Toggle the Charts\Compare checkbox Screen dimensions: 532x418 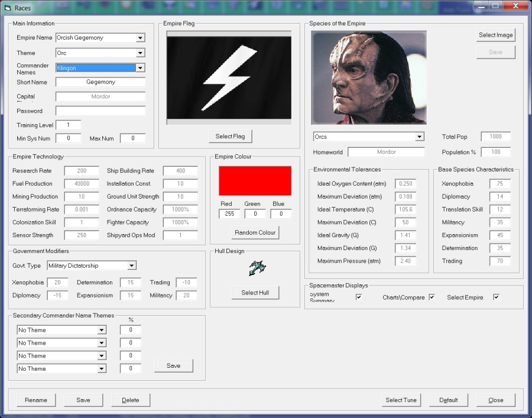tap(432, 297)
